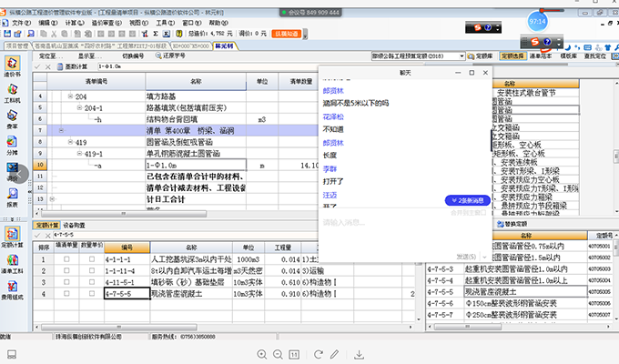The image size is (619, 364).
Task: Collapse the 419 圆管涵 tree node
Action: point(70,143)
